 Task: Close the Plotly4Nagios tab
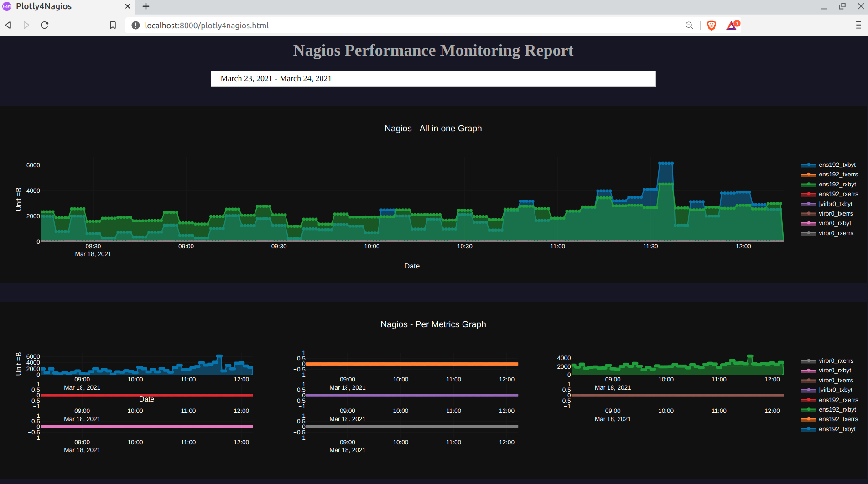pyautogui.click(x=128, y=6)
